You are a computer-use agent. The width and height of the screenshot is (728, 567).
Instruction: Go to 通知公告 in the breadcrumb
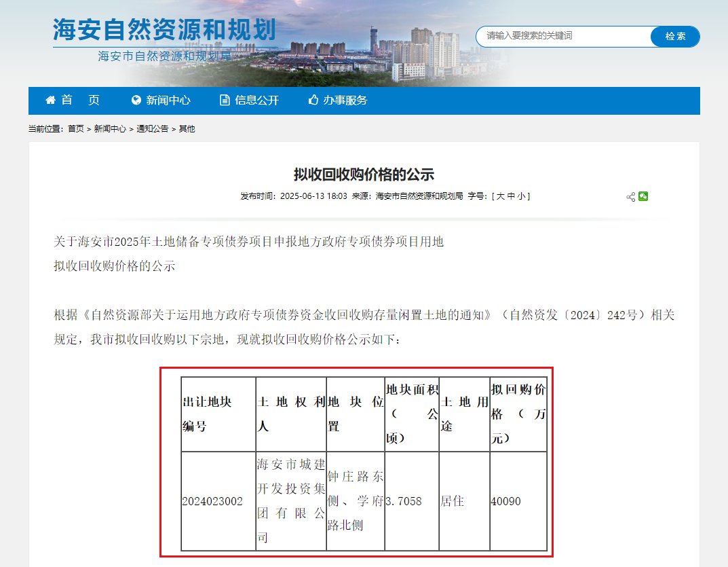click(x=152, y=129)
